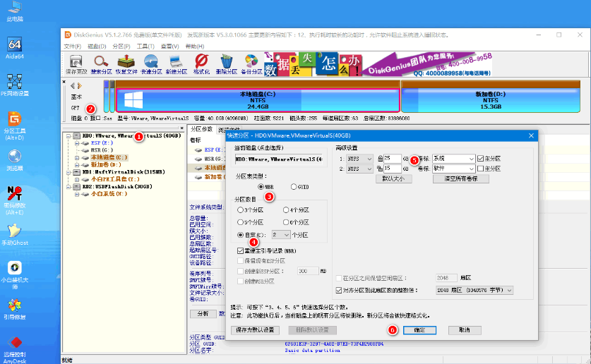Open the 系统 volume label dropdown
The height and width of the screenshot is (364, 591).
tap(470, 159)
